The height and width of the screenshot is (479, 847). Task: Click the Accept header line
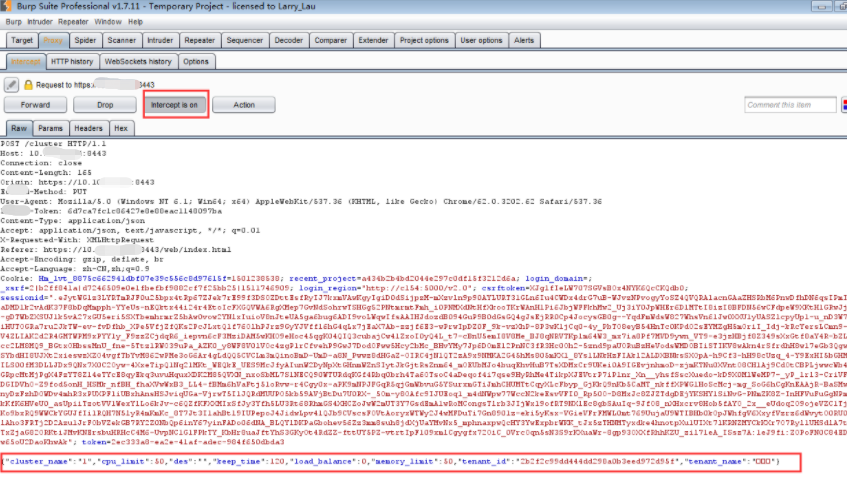130,231
